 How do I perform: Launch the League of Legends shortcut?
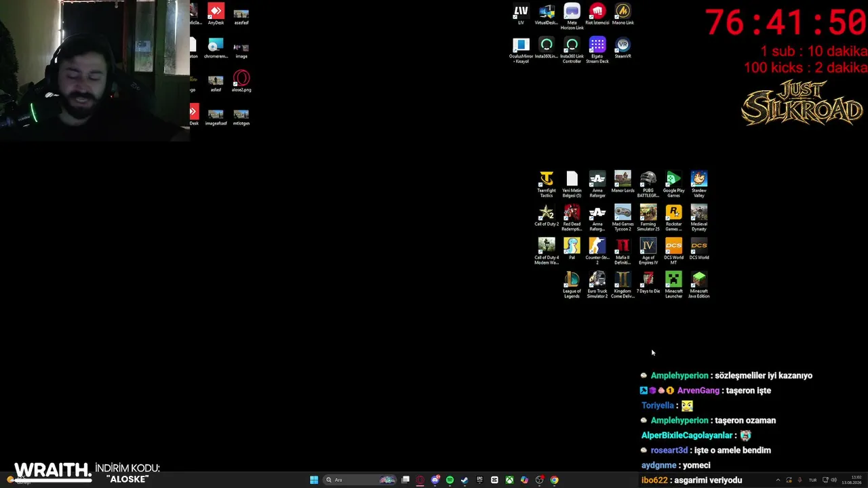click(572, 285)
